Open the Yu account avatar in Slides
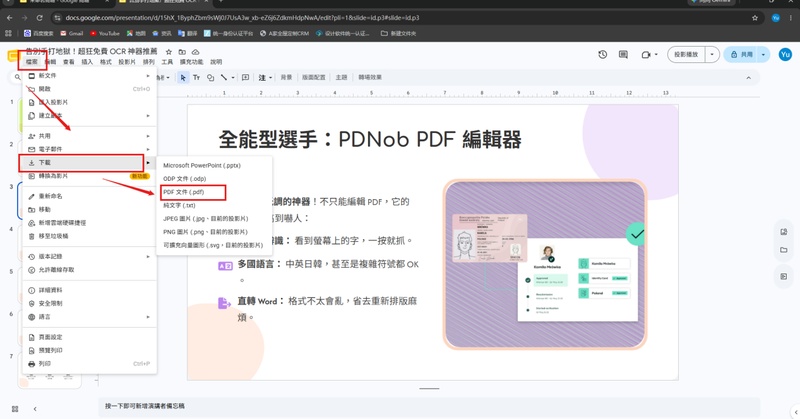The width and height of the screenshot is (800, 419). tap(785, 54)
